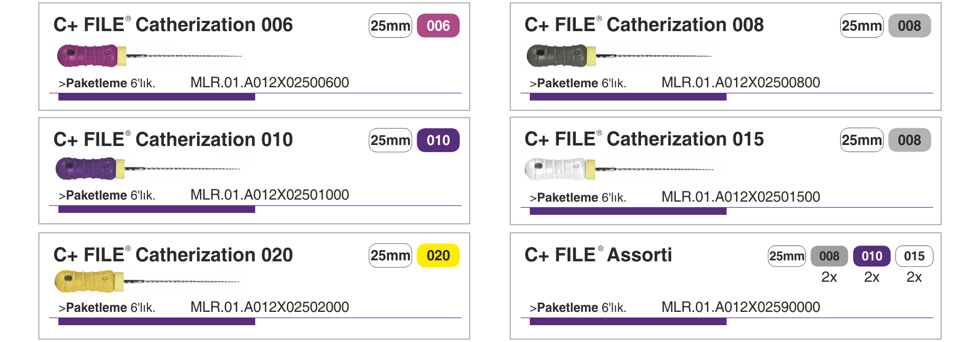
Task: Click product code MLR.01.A012X02501000
Action: pyautogui.click(x=269, y=195)
